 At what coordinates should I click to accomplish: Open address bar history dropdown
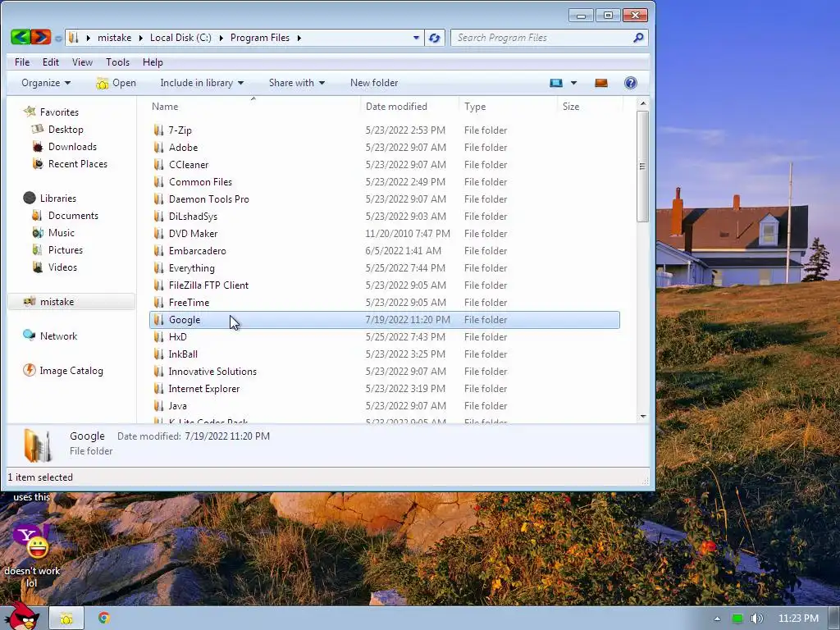416,38
